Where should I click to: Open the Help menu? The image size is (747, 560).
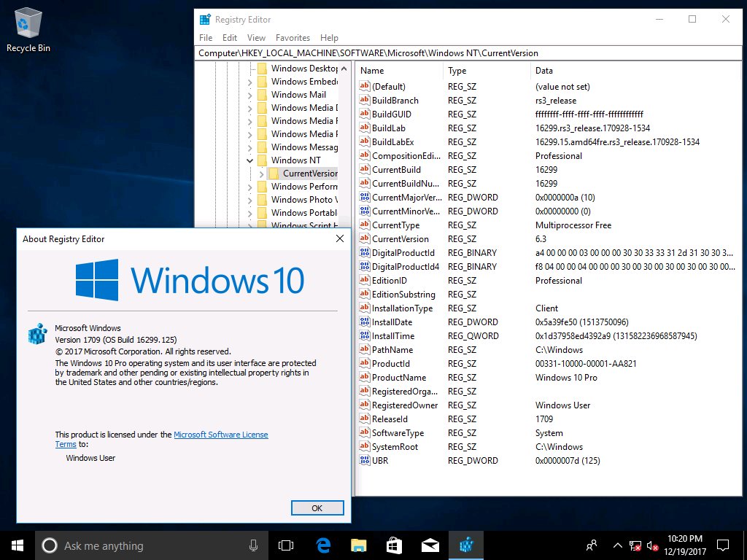[329, 38]
